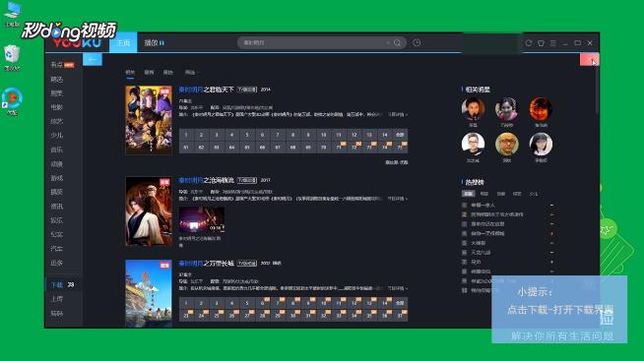This screenshot has height=361, width=644.
Task: Click the search magnifier icon
Action: [x=397, y=42]
